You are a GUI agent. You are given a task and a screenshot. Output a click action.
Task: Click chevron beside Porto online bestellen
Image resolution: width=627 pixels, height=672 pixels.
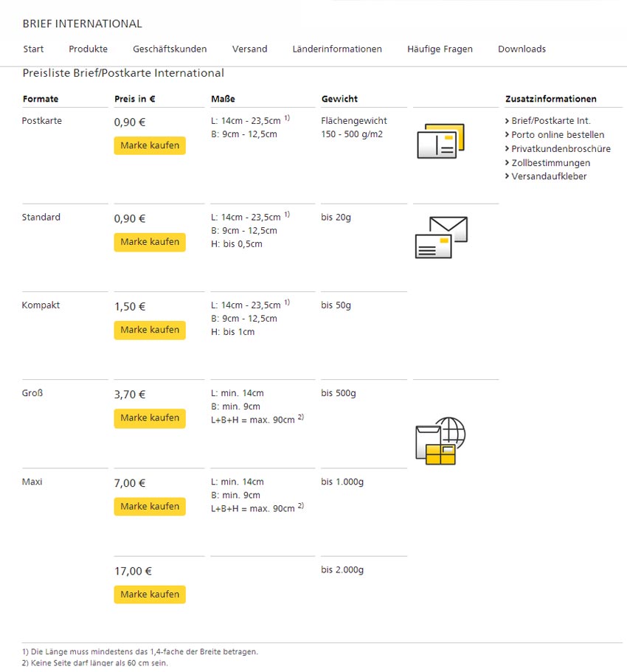click(507, 134)
